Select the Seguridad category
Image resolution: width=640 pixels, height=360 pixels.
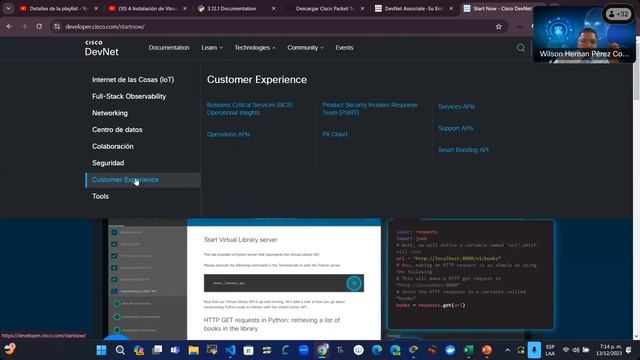pyautogui.click(x=108, y=163)
